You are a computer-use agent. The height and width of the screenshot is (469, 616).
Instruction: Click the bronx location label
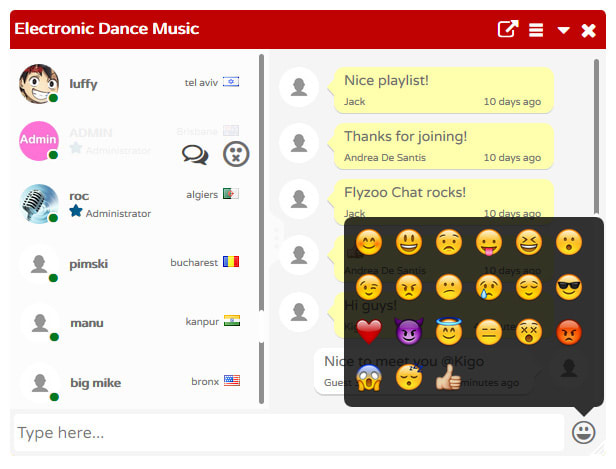point(205,381)
